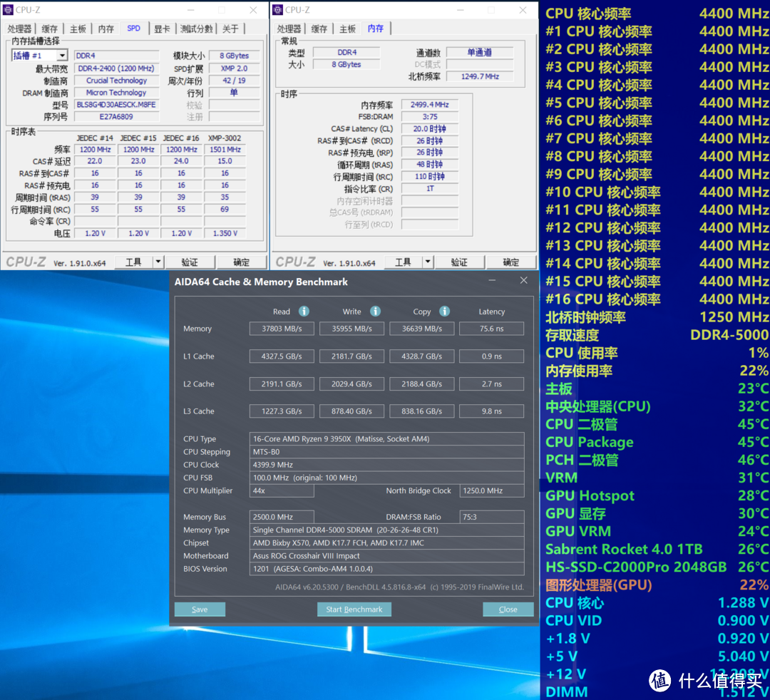The height and width of the screenshot is (700, 770).
Task: Switch to the 主板 tab in right CPU-Z
Action: [x=347, y=29]
